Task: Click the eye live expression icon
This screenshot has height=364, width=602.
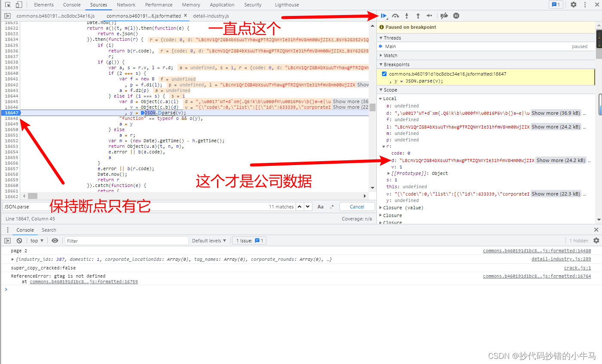Action: tap(55, 241)
